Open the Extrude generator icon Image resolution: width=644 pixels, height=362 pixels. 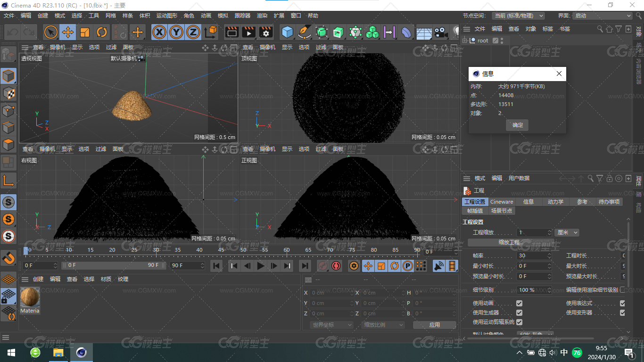click(x=338, y=32)
